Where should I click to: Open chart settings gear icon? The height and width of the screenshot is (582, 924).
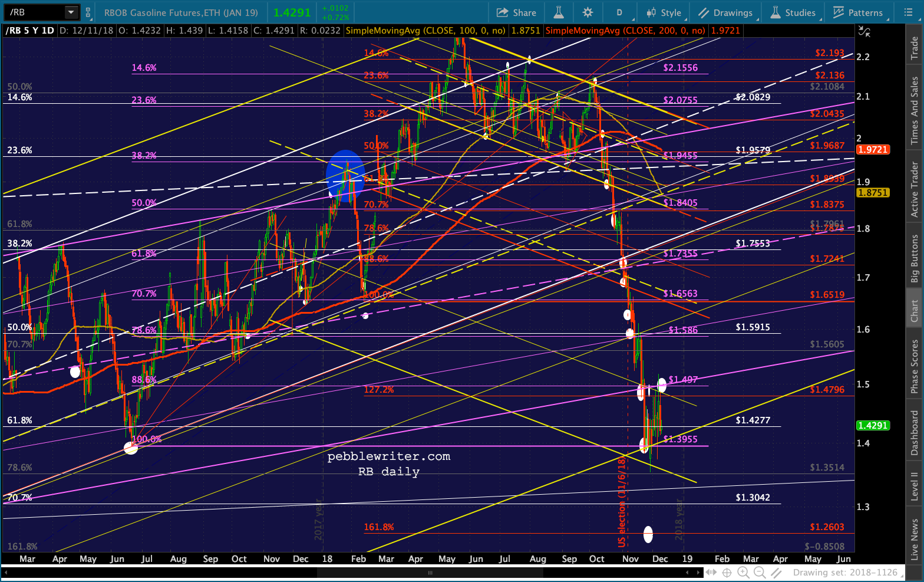[x=588, y=12]
